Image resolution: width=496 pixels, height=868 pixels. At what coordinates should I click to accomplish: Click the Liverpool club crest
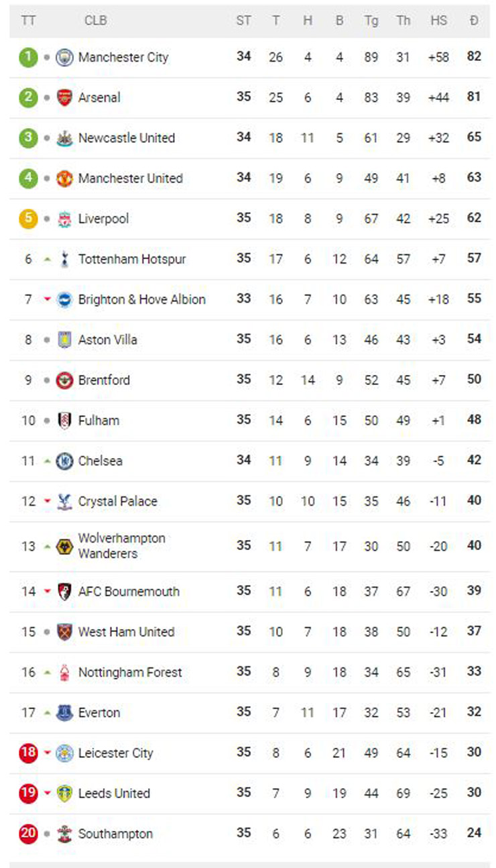(64, 219)
